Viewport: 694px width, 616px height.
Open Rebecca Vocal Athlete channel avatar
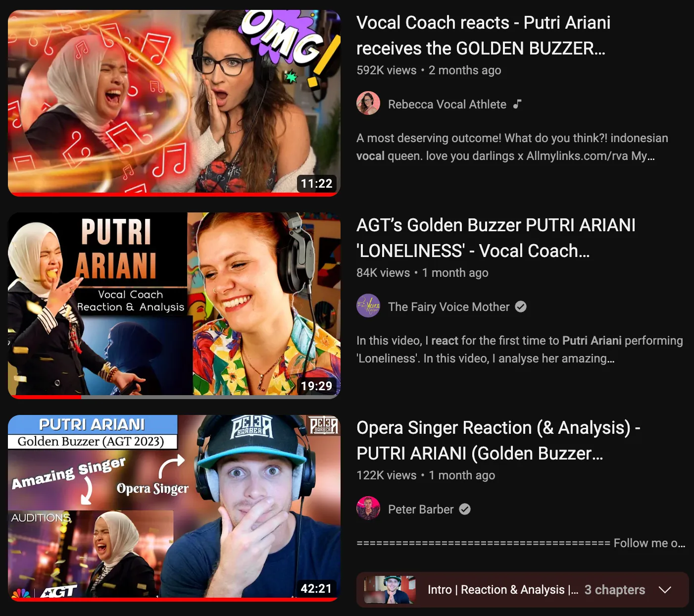(x=368, y=103)
